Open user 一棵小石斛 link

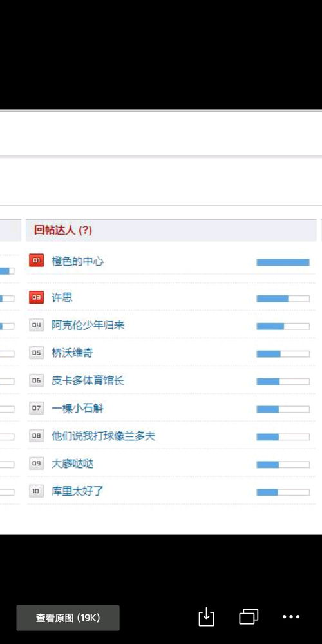pos(77,409)
